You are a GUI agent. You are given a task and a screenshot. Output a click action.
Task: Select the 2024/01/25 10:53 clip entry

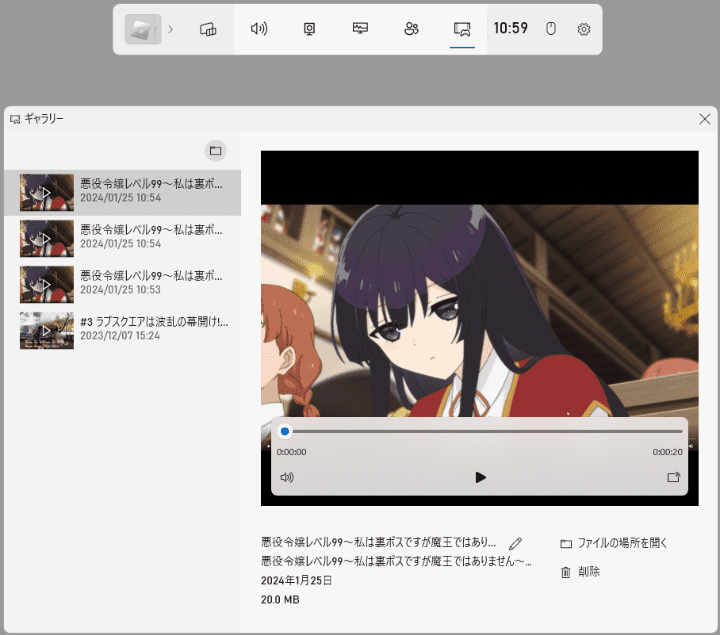tap(123, 284)
